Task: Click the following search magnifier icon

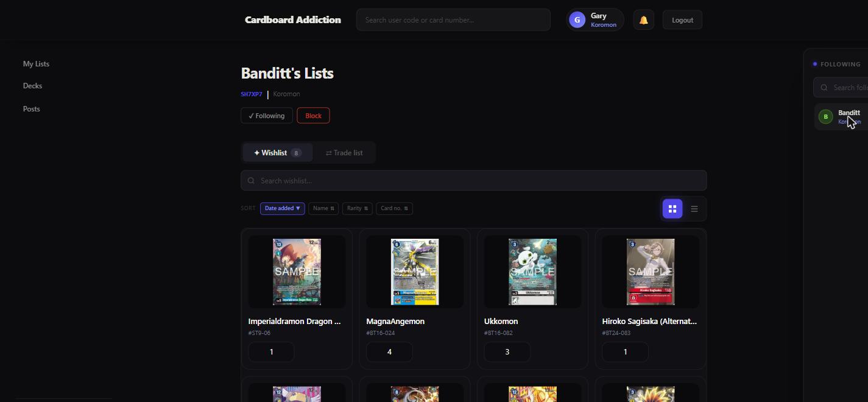Action: tap(824, 88)
